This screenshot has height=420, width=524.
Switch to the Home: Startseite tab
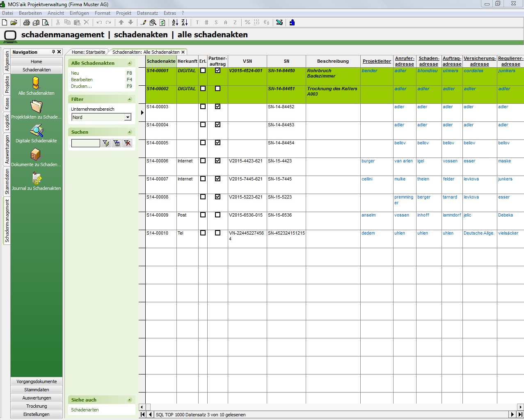click(88, 52)
